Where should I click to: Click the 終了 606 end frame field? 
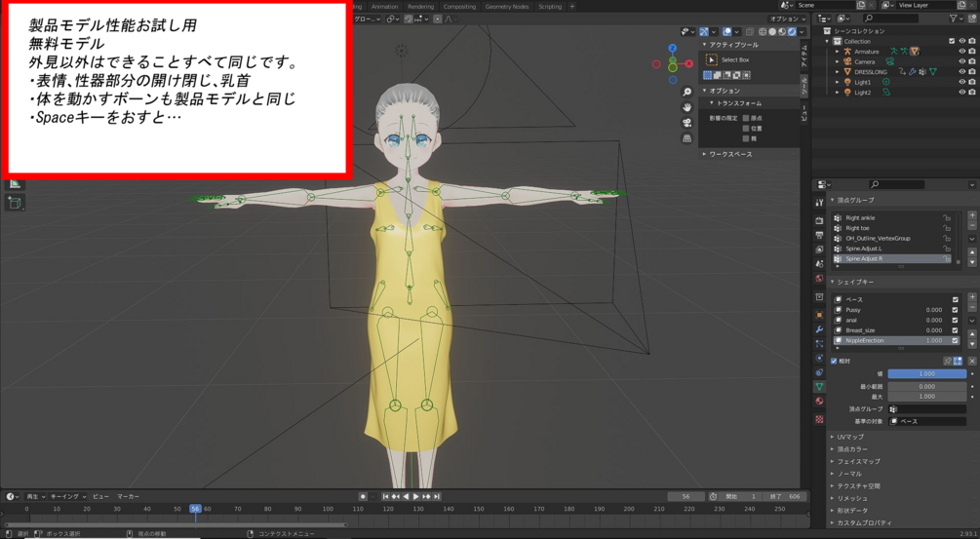(x=785, y=496)
